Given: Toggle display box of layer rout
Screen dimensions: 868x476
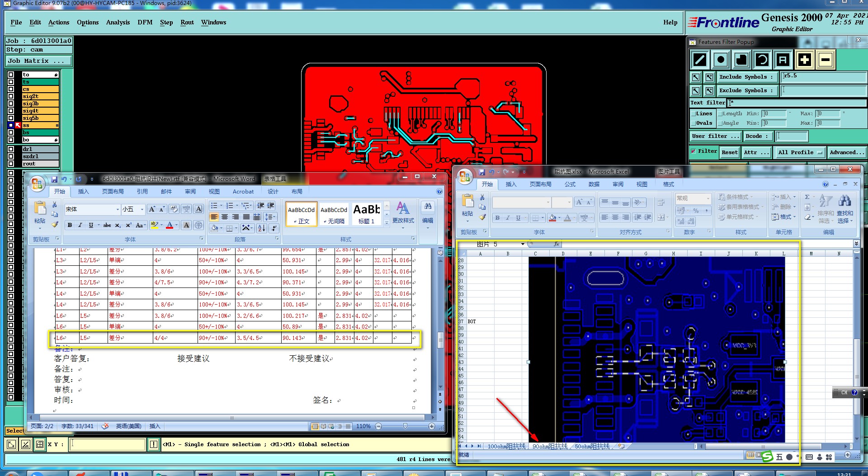Looking at the screenshot, I should click(x=11, y=164).
